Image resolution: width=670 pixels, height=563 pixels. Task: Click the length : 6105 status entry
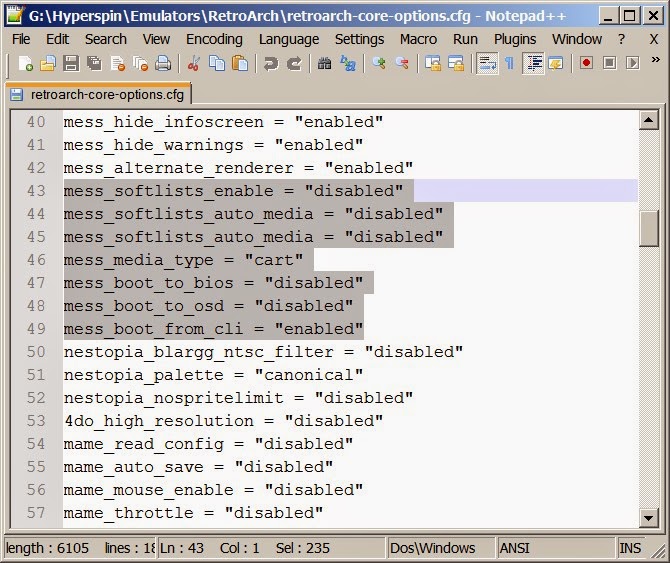click(47, 548)
